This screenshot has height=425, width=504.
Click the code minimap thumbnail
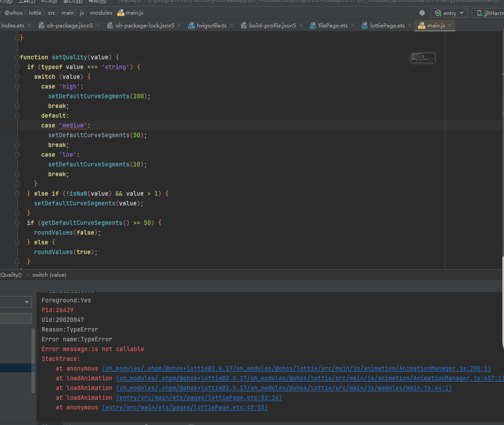pyautogui.click(x=423, y=58)
